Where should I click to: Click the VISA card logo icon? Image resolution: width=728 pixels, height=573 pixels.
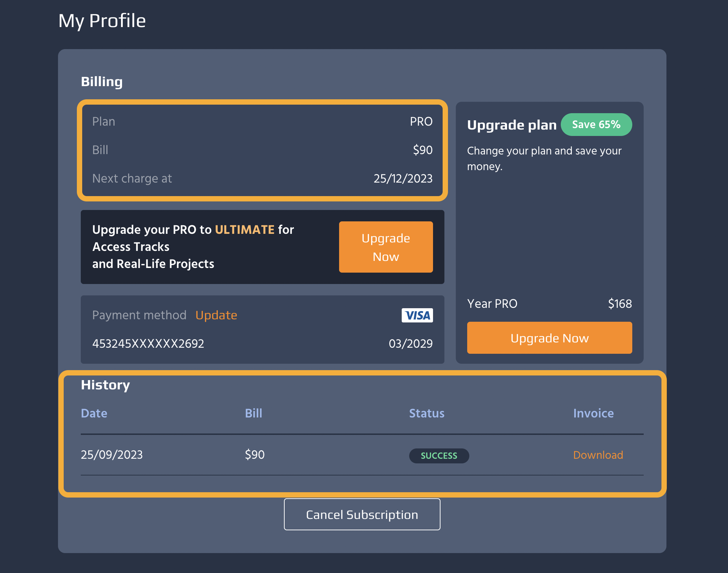tap(417, 315)
